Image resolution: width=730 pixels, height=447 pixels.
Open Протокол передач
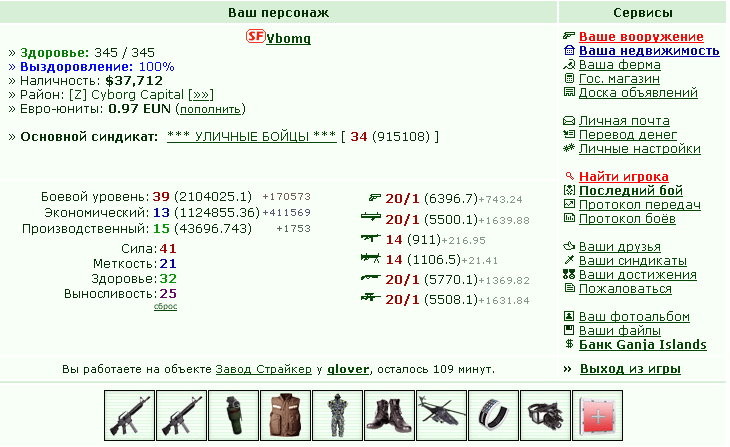coord(640,204)
